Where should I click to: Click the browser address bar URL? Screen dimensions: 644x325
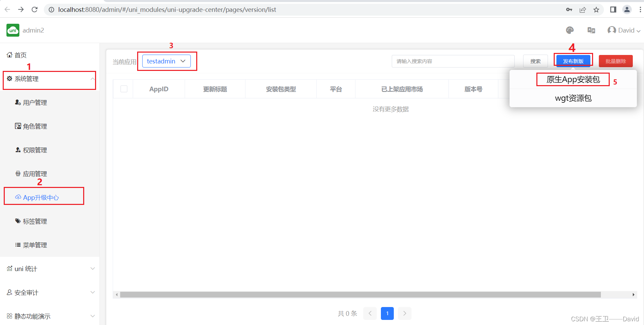[x=167, y=9]
